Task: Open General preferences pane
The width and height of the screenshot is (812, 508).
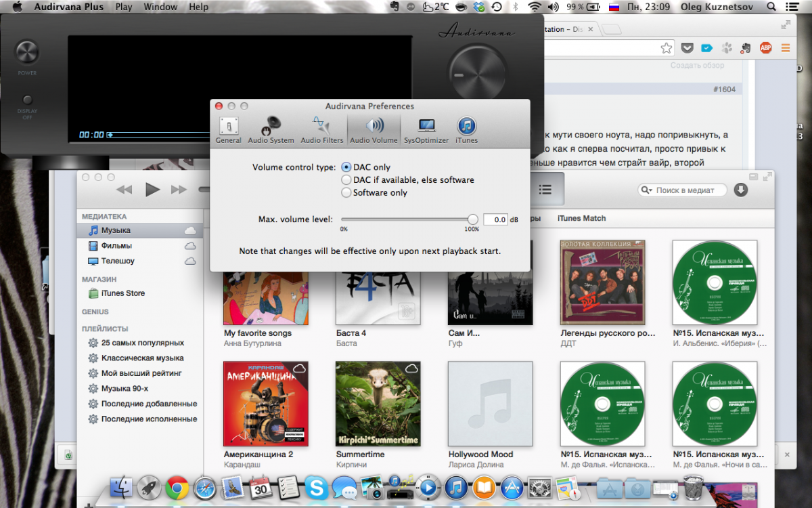Action: point(228,129)
